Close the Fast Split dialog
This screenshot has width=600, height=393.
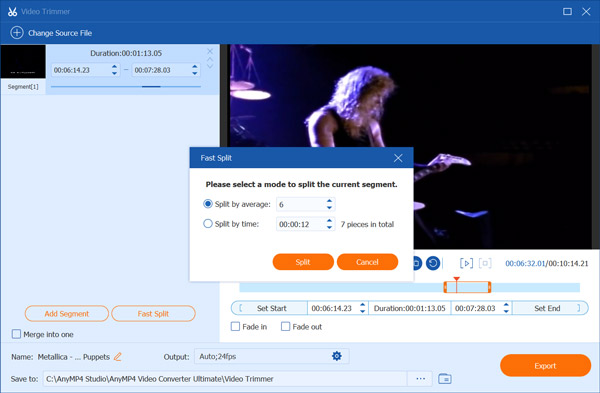pyautogui.click(x=398, y=158)
